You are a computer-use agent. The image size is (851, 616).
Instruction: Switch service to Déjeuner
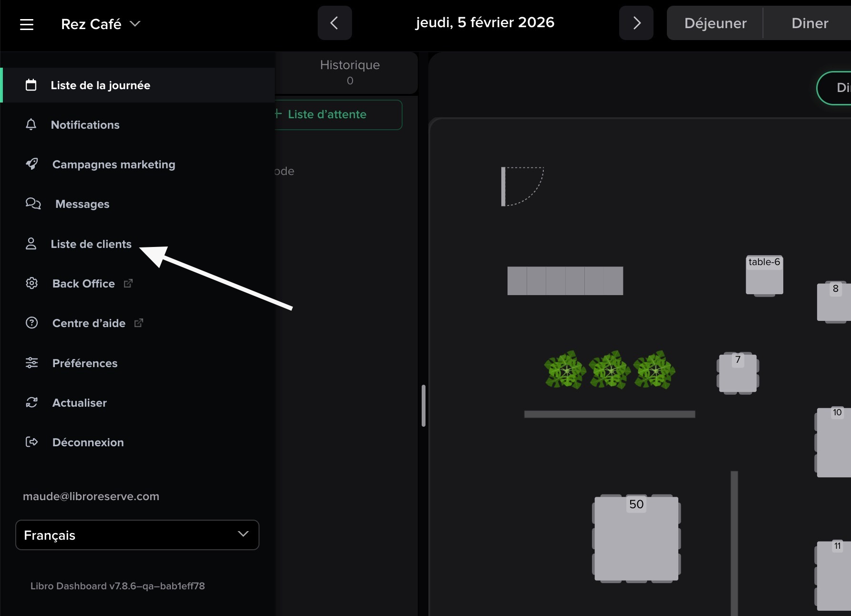point(715,23)
